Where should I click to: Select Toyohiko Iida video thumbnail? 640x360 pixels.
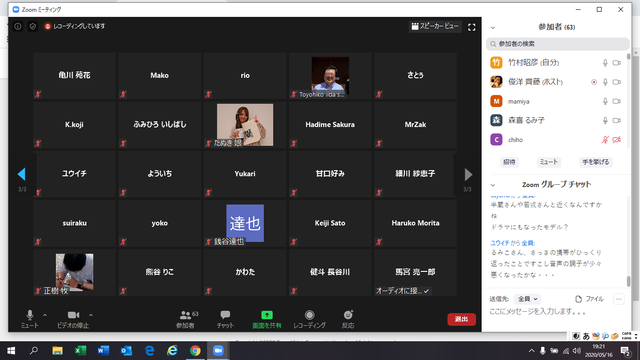[330, 76]
